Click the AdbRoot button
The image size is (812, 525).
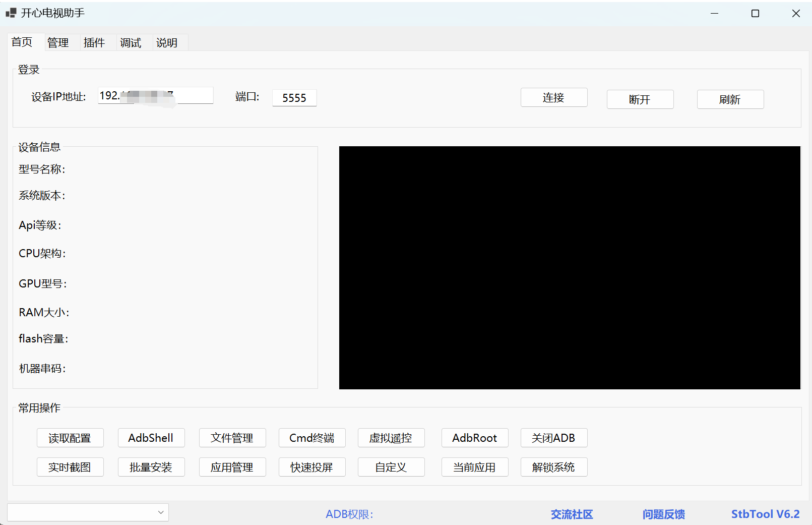[x=475, y=438]
